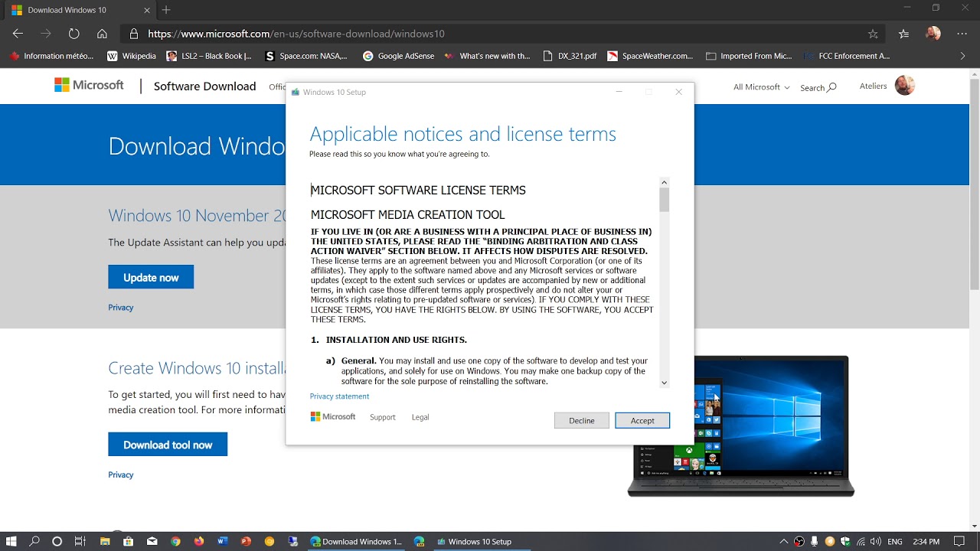Viewport: 980px width, 551px height.
Task: Launch Google Chrome from the taskbar
Action: pos(175,541)
